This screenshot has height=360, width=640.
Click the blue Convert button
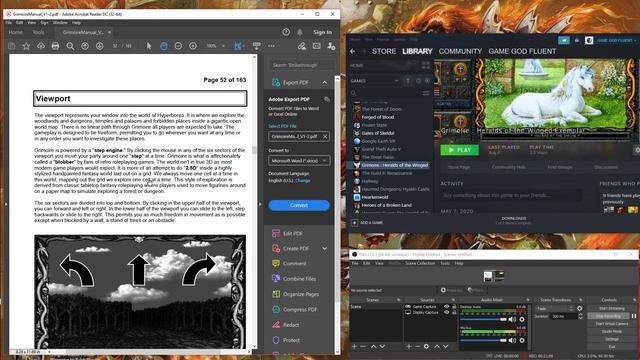[299, 205]
